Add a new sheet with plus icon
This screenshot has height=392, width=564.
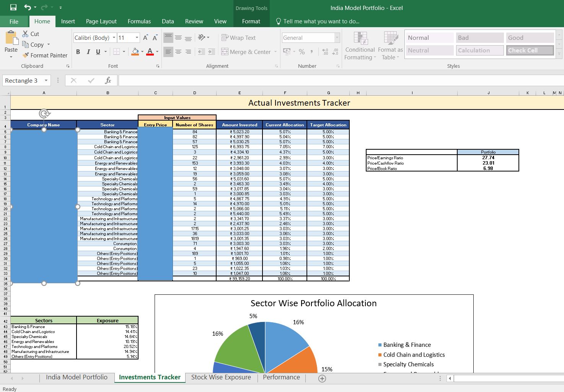[322, 378]
